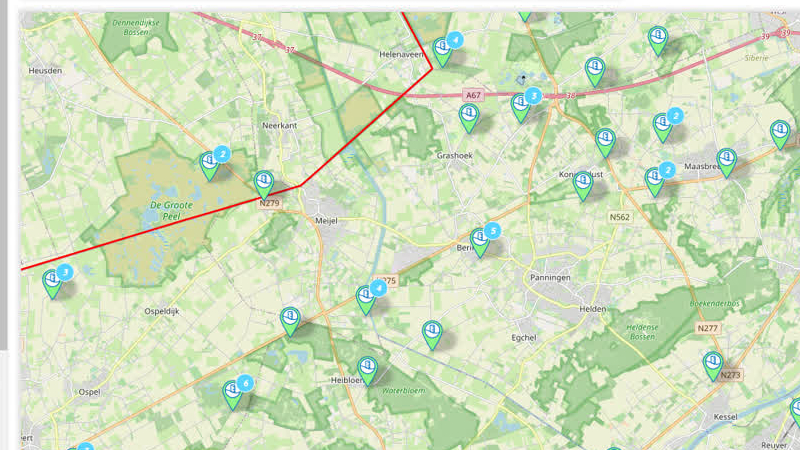Select the marker at Heibloem village
Image resolution: width=800 pixels, height=450 pixels.
pos(367,371)
